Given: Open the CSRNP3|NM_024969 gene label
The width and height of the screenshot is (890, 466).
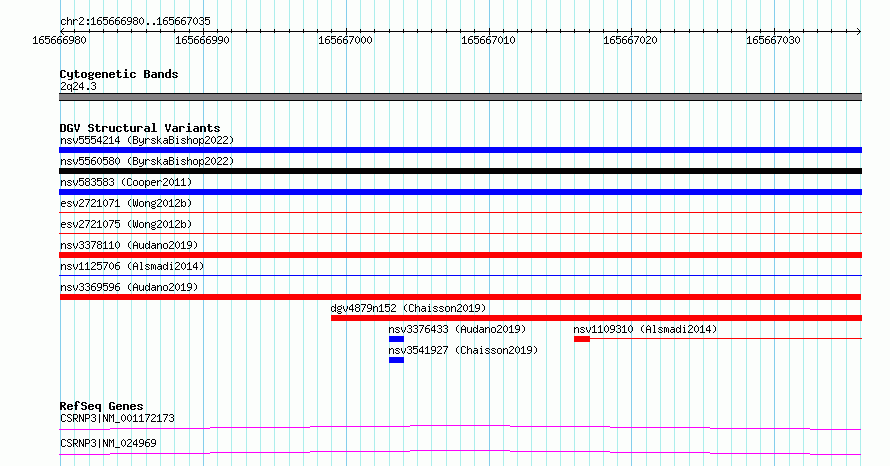Looking at the screenshot, I should pos(108,443).
